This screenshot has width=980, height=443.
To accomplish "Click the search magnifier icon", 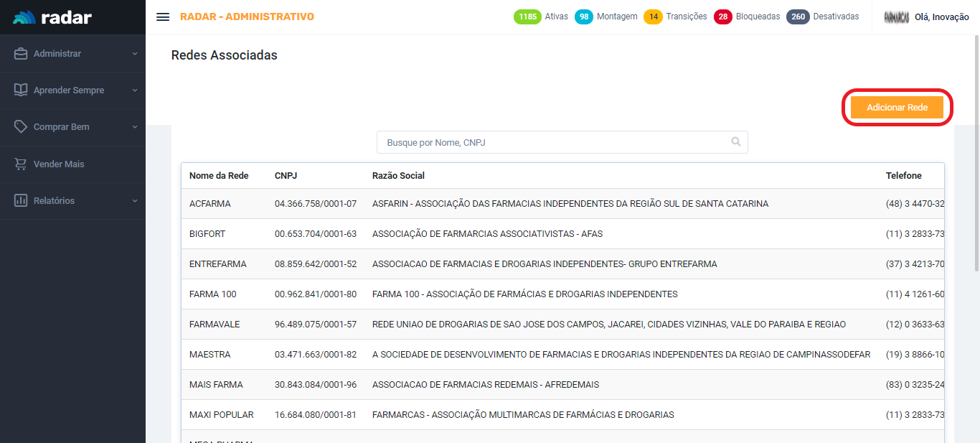I will [735, 142].
